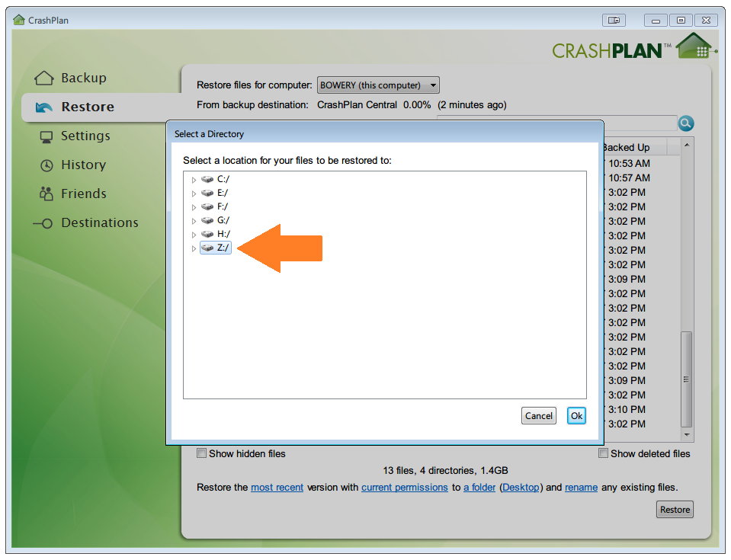
Task: Click the 10:57 AM backed up entry
Action: pos(629,178)
